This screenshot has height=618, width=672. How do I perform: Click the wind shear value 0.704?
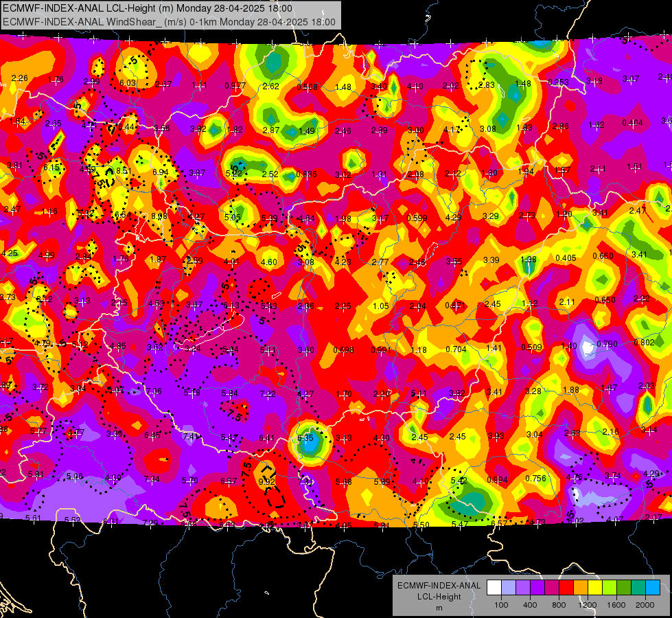[x=456, y=349]
